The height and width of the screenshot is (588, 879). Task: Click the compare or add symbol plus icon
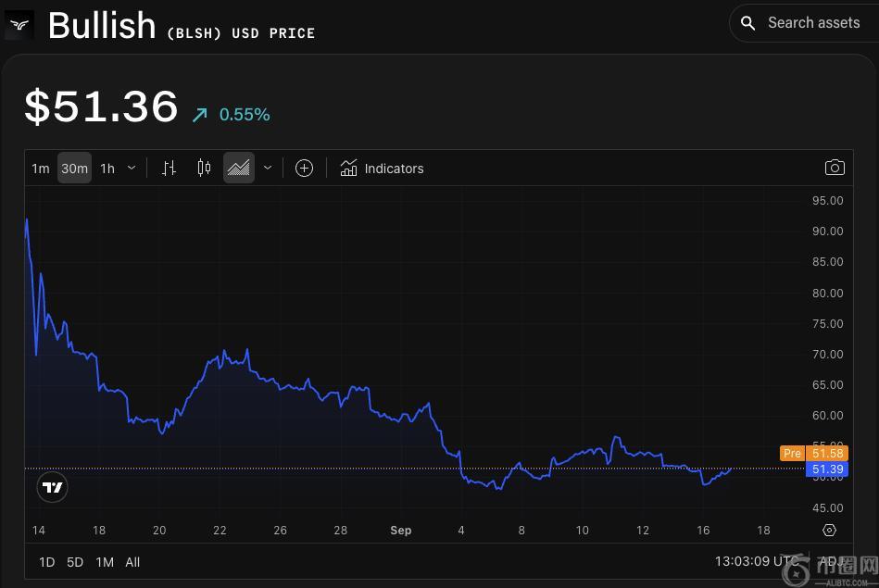click(x=304, y=169)
